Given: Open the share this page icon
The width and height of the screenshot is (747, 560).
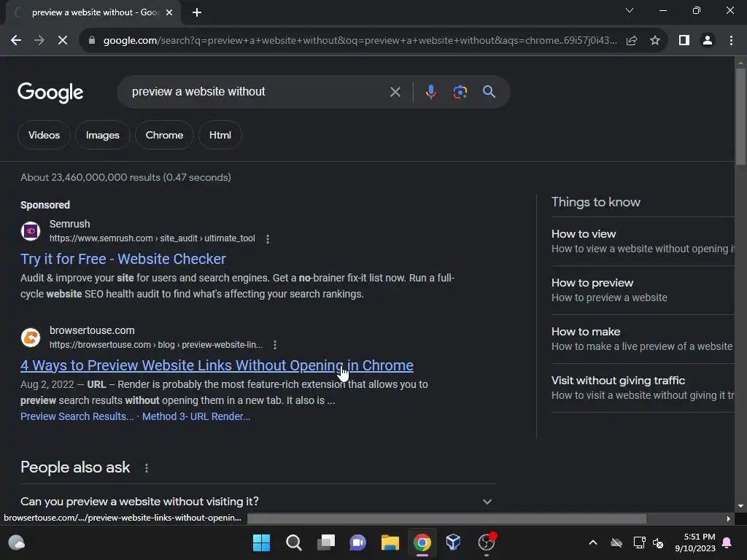Looking at the screenshot, I should (x=632, y=41).
